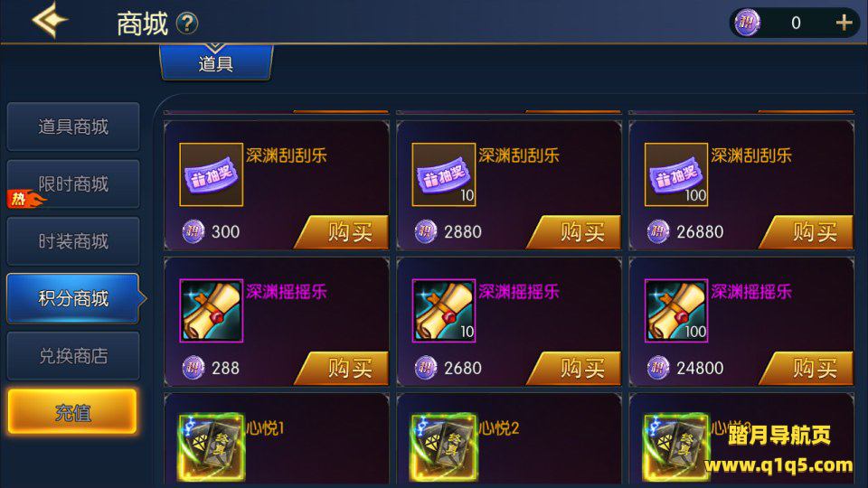Add points with the plus icon

pos(844,23)
